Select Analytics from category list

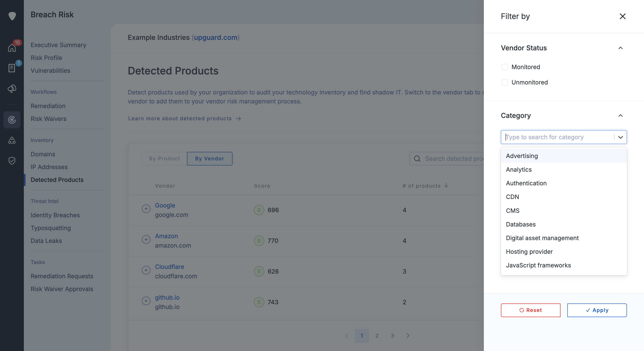(564, 170)
